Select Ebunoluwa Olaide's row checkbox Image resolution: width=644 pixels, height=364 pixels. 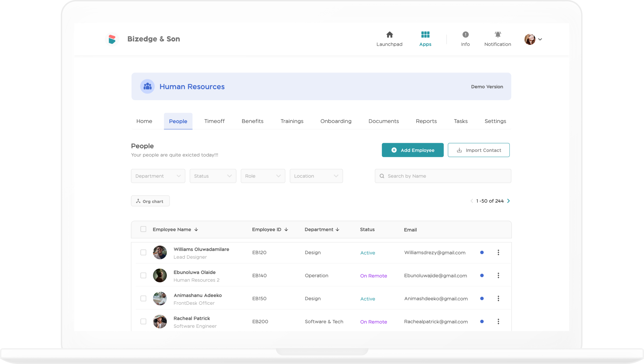[143, 275]
